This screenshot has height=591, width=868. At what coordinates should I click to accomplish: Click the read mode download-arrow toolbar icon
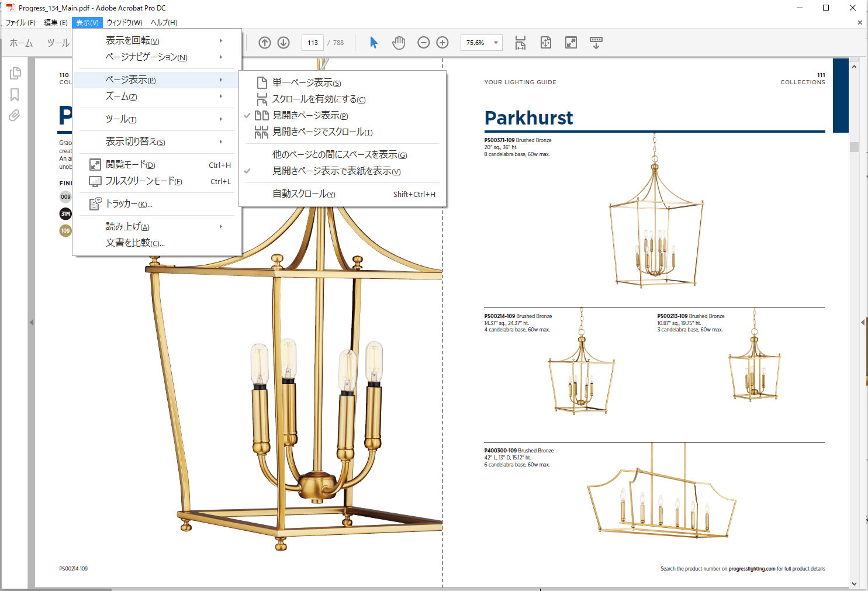click(x=596, y=43)
